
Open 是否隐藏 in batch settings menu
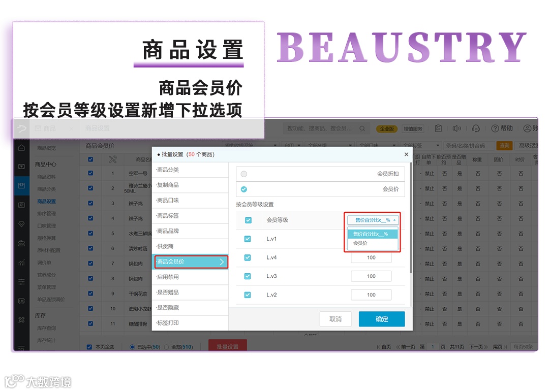pyautogui.click(x=190, y=308)
